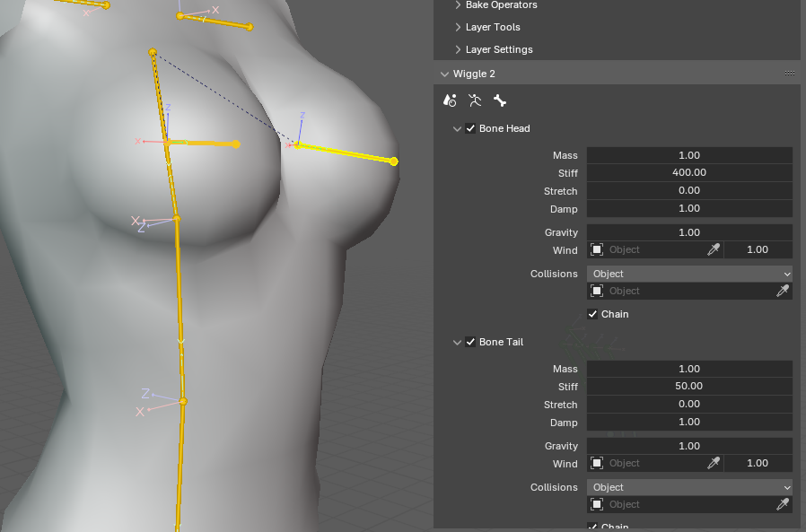Click the Wiggle 2 reset physics droplet icon
Image resolution: width=806 pixels, height=532 pixels.
point(450,100)
